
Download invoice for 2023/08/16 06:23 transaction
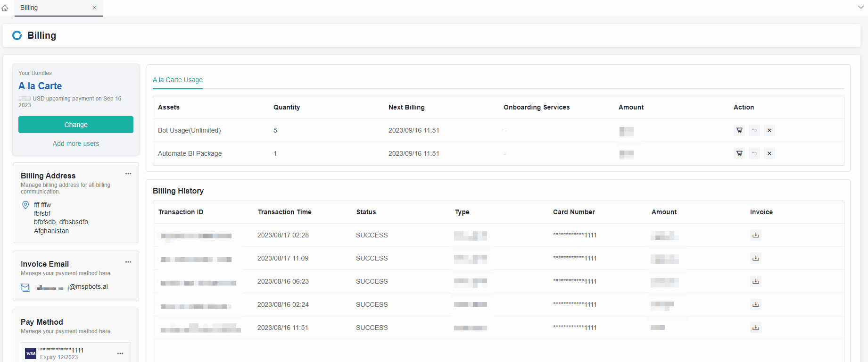(x=756, y=281)
